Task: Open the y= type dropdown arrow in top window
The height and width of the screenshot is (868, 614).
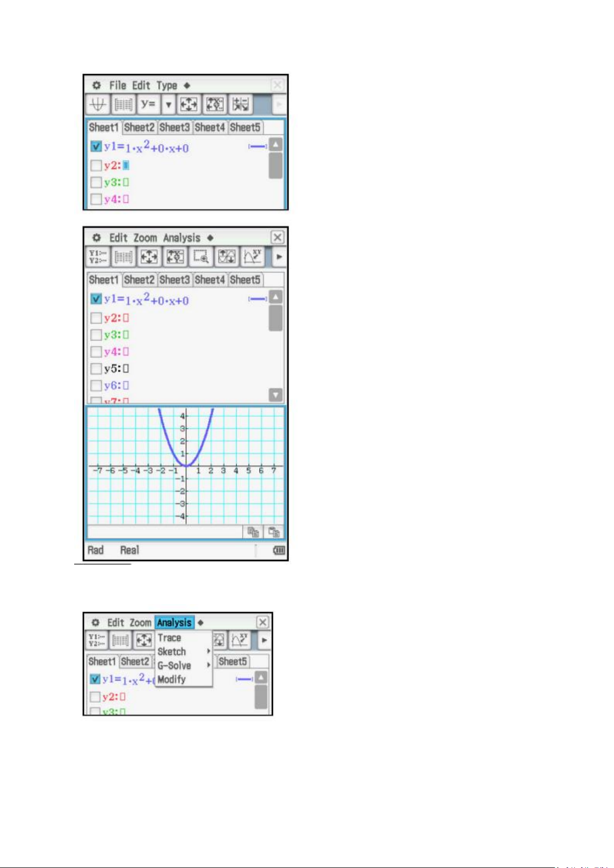Action: tap(168, 105)
